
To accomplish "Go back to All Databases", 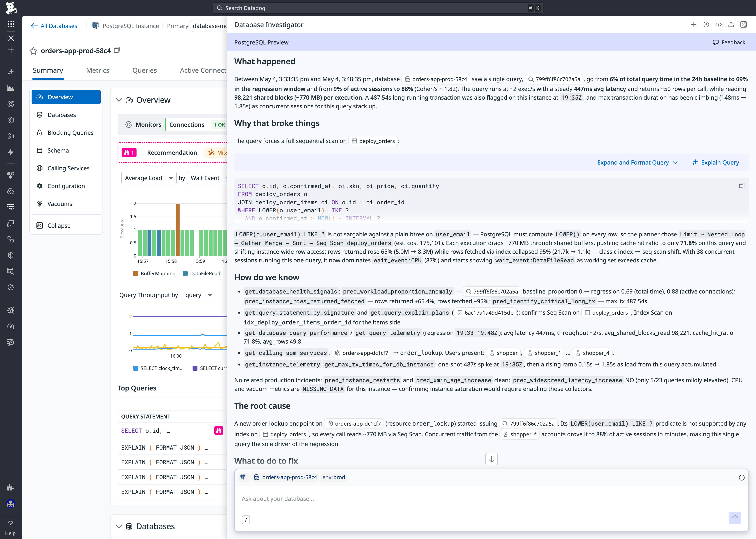I will click(x=54, y=26).
